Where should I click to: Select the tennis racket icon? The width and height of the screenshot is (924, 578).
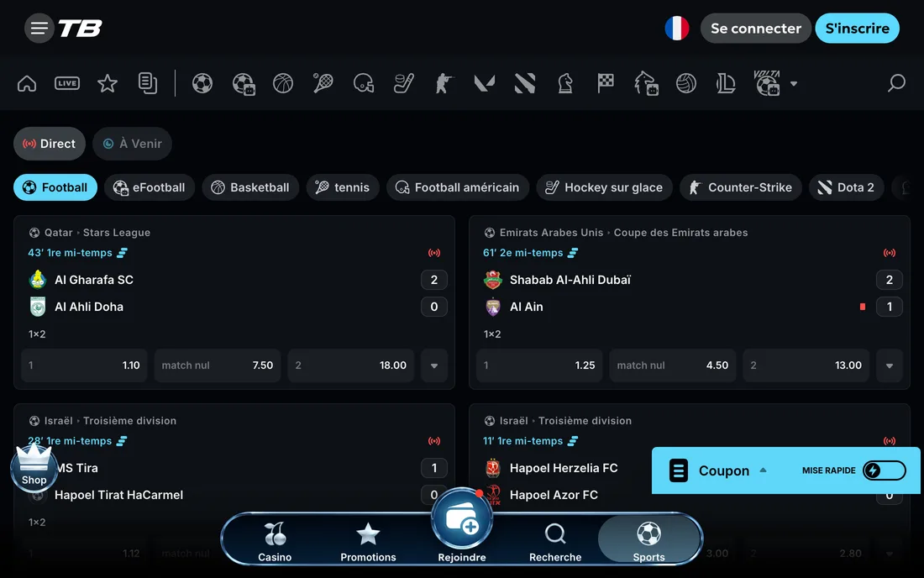(323, 84)
